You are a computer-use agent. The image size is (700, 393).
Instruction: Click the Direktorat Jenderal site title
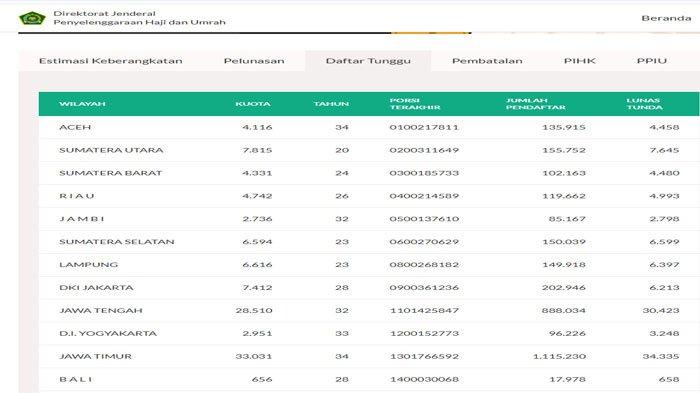[139, 18]
